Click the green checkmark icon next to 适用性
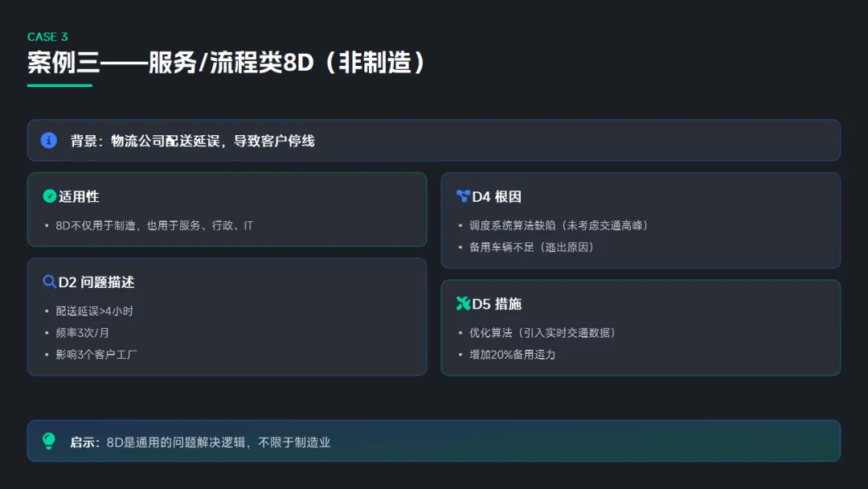Viewport: 868px width, 489px height. coord(50,196)
